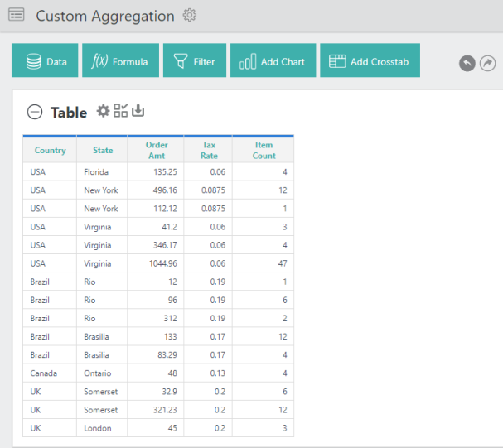The image size is (503, 448).
Task: Click order amount 83.29
Action: (x=156, y=354)
